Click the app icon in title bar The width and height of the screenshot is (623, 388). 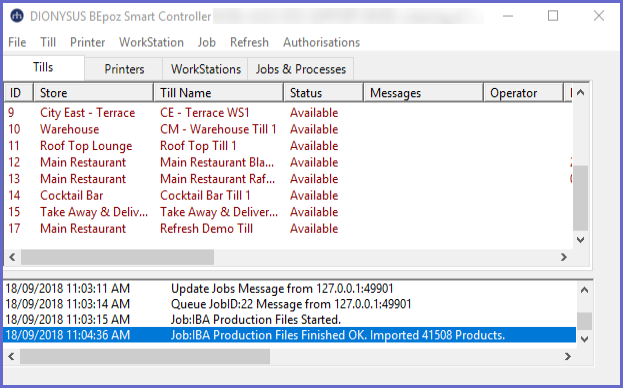coord(17,16)
